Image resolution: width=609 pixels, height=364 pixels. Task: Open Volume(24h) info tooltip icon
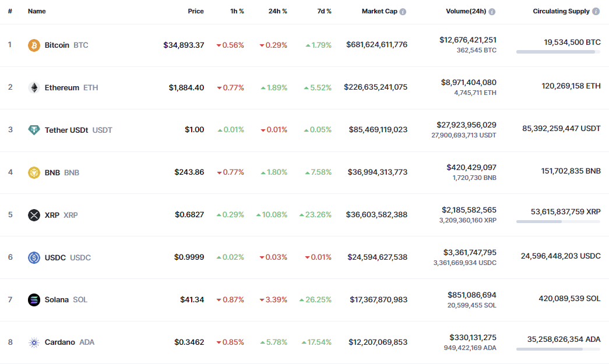[x=492, y=12]
